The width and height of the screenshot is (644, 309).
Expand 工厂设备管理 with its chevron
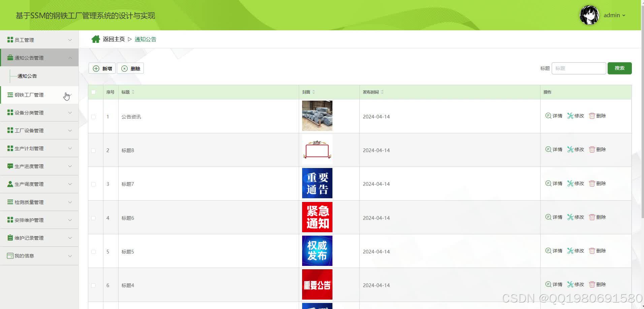click(x=70, y=130)
